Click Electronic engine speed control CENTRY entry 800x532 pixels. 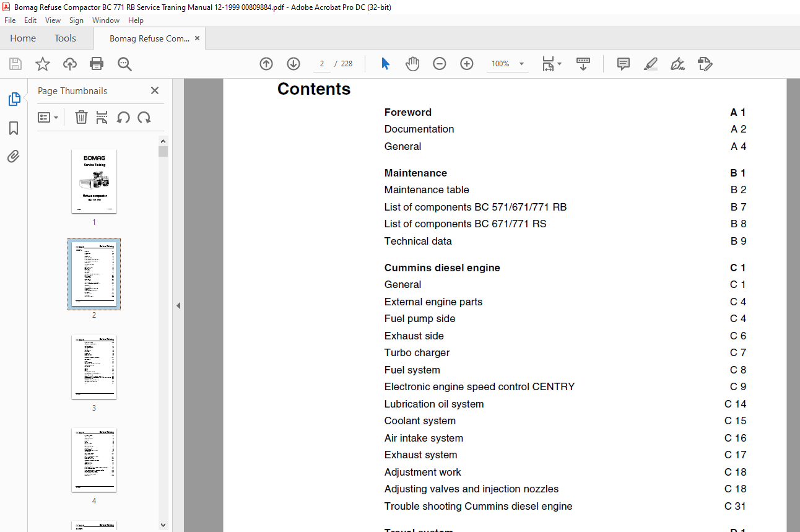[x=479, y=386]
